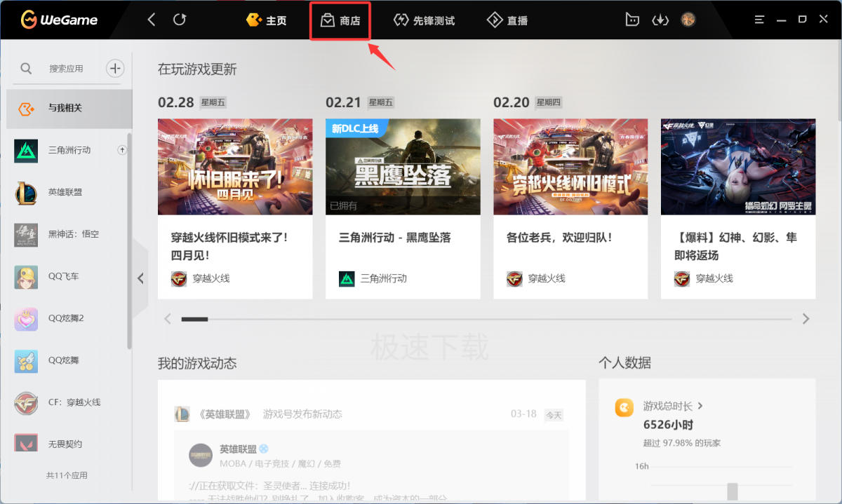Open the message box icon in top bar

(632, 20)
